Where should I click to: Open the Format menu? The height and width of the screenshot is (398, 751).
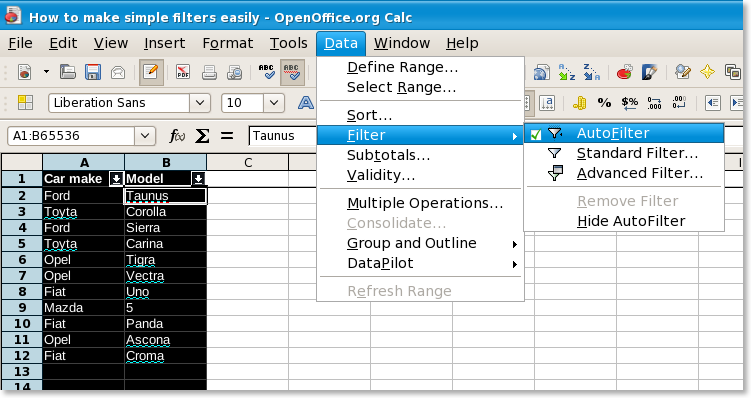click(x=228, y=43)
